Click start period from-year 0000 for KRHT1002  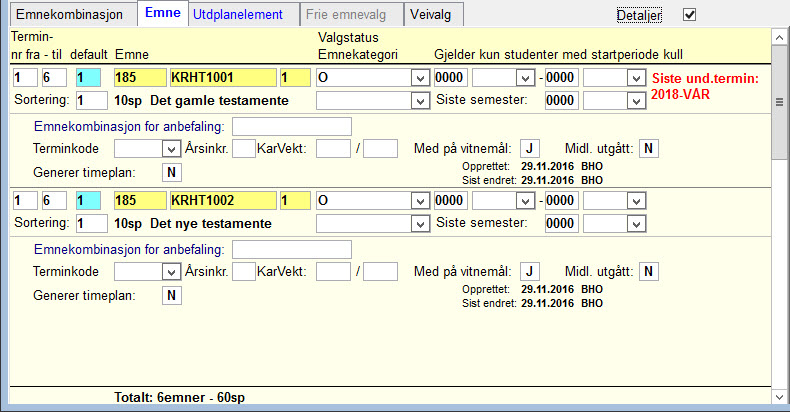point(451,201)
